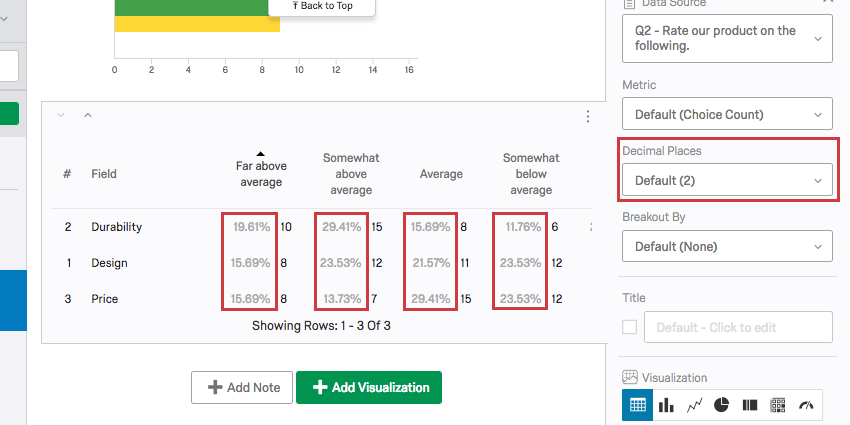Open the table's three-dot options menu
The image size is (850, 425).
[588, 116]
